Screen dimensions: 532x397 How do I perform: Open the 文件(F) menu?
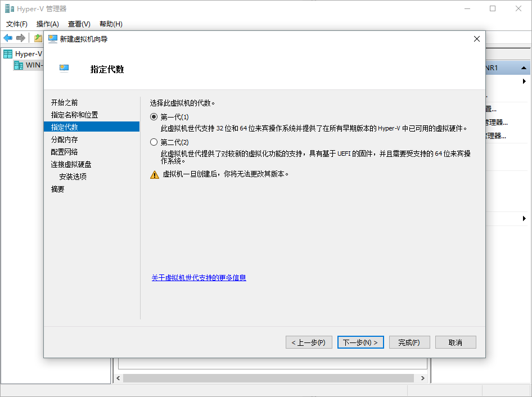[17, 24]
